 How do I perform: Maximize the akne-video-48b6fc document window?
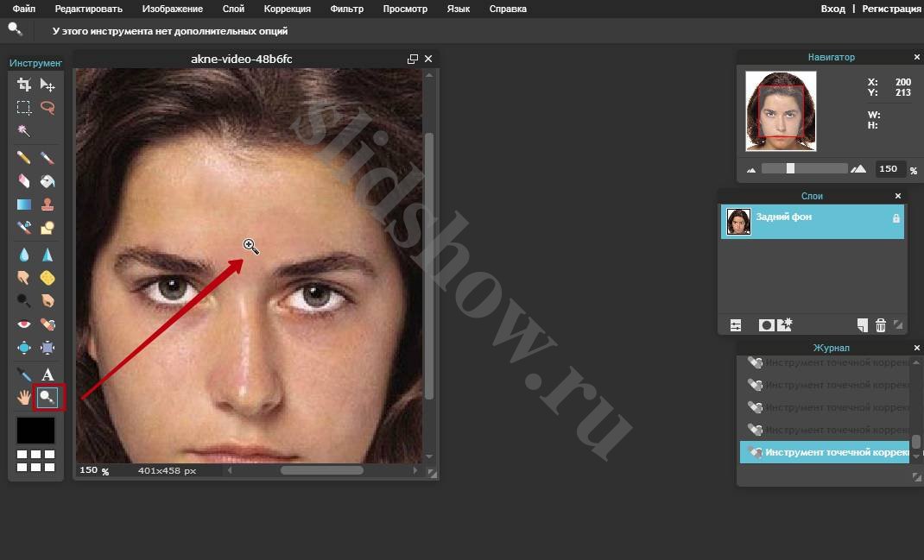(413, 59)
